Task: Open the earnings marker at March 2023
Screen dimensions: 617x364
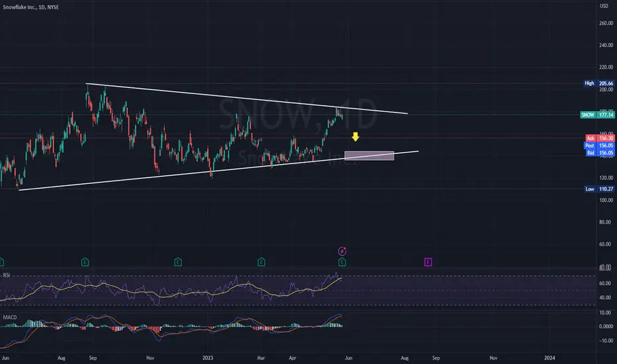Action: pyautogui.click(x=261, y=261)
